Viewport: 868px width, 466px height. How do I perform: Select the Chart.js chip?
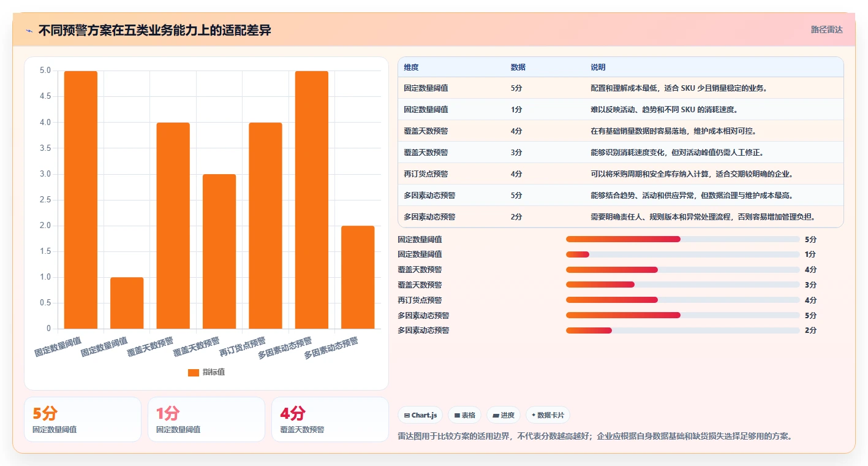(420, 415)
